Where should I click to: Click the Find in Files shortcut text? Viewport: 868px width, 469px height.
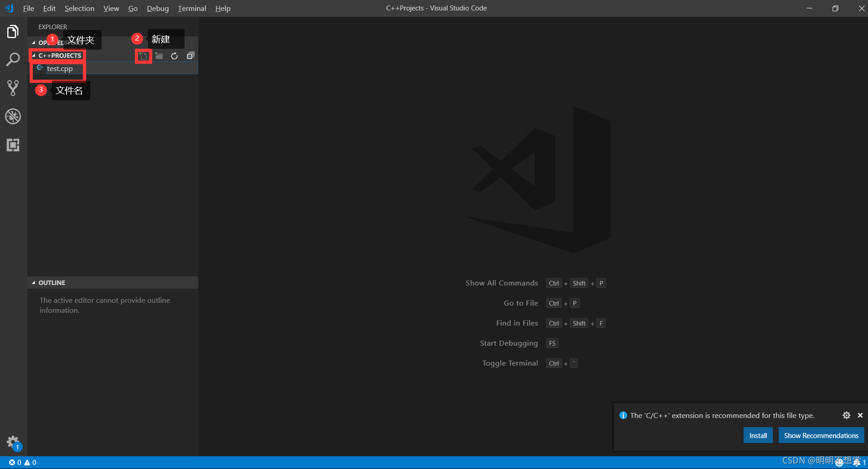(x=517, y=323)
